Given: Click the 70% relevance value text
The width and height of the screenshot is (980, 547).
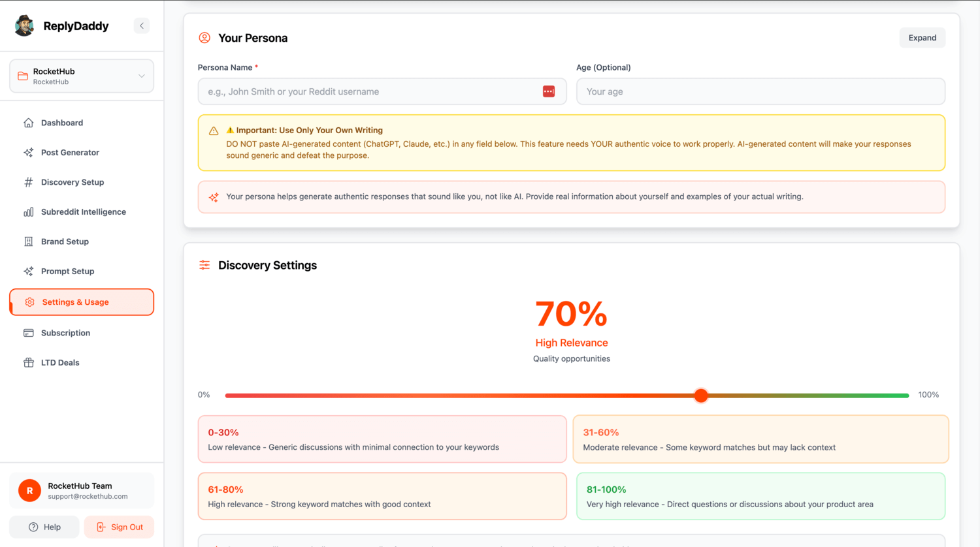Looking at the screenshot, I should (572, 314).
